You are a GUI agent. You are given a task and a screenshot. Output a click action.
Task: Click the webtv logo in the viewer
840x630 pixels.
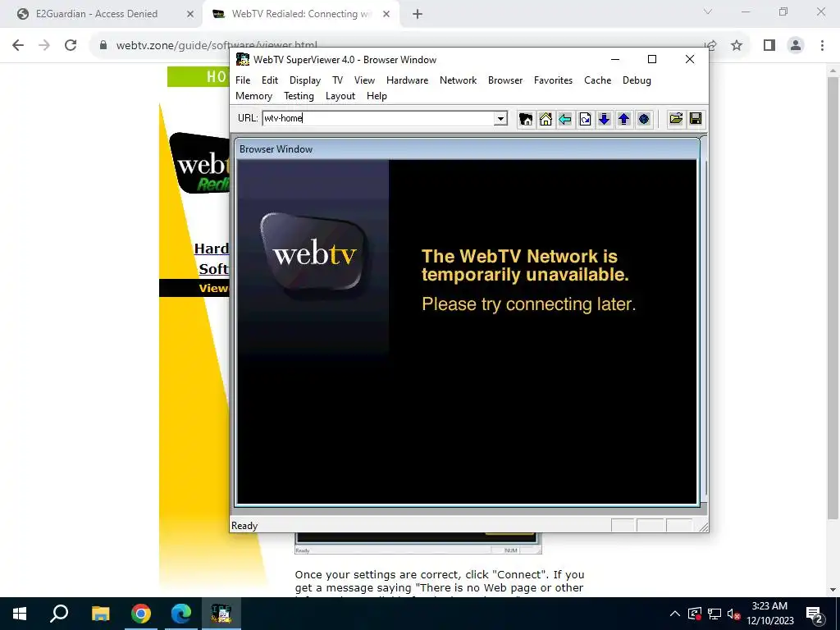point(314,254)
